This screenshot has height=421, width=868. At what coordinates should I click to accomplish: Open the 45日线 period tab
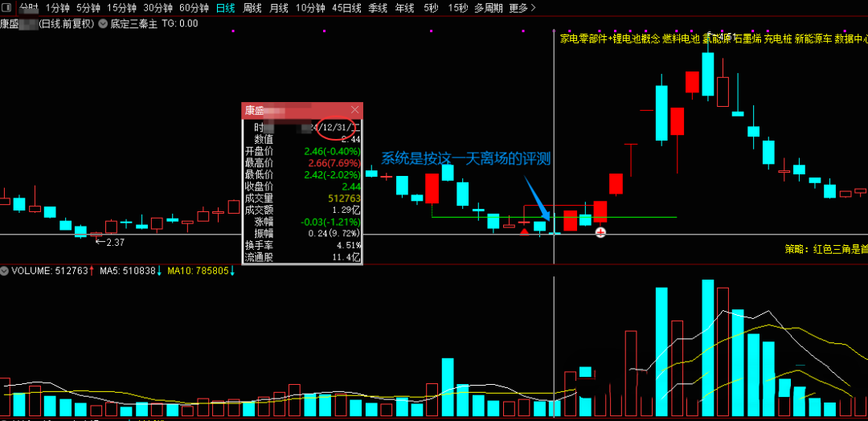coord(346,8)
